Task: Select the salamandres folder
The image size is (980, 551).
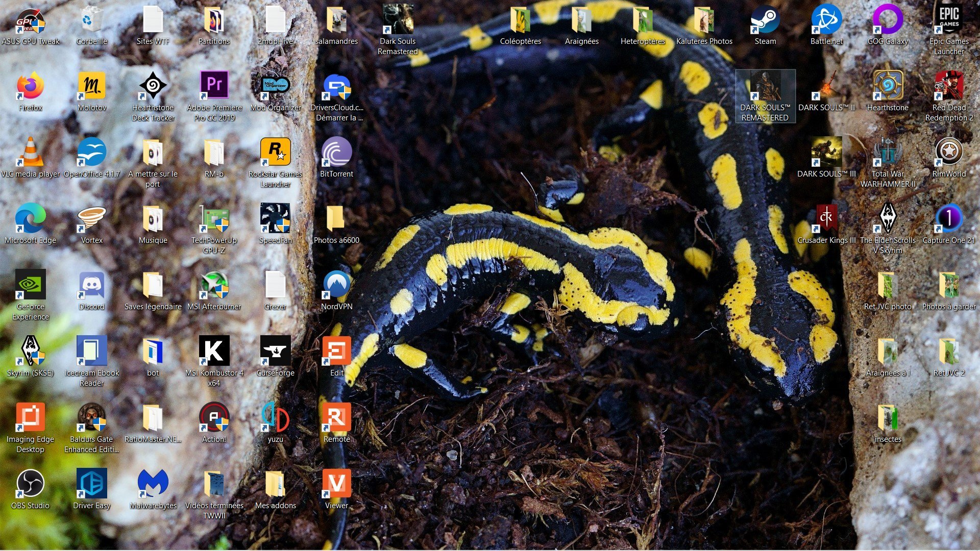Action: (x=337, y=20)
